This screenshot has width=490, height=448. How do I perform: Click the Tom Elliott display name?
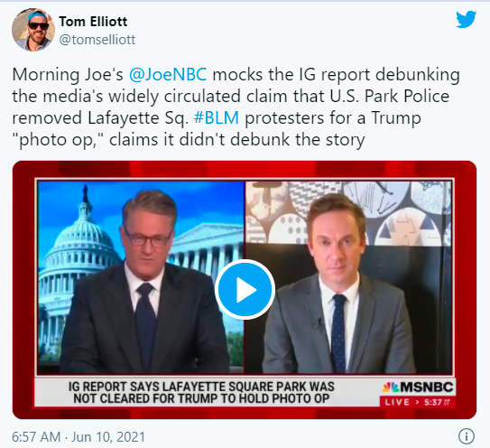(93, 22)
